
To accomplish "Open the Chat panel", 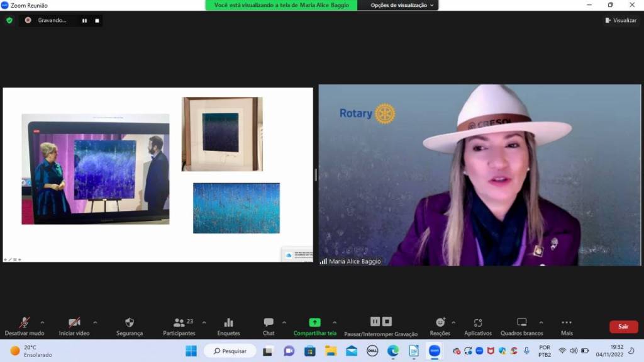I will pos(269,323).
